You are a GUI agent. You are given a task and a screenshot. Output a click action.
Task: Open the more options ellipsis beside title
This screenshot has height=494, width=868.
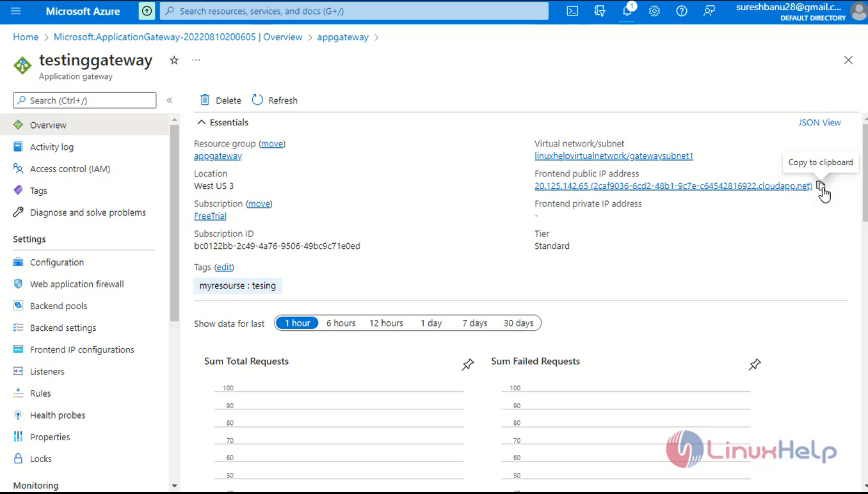tap(196, 60)
